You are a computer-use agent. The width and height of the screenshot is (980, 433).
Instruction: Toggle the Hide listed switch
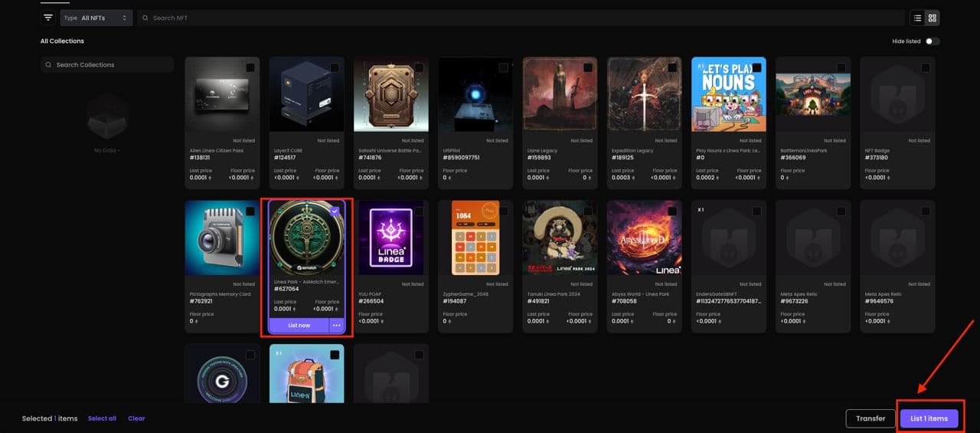932,41
